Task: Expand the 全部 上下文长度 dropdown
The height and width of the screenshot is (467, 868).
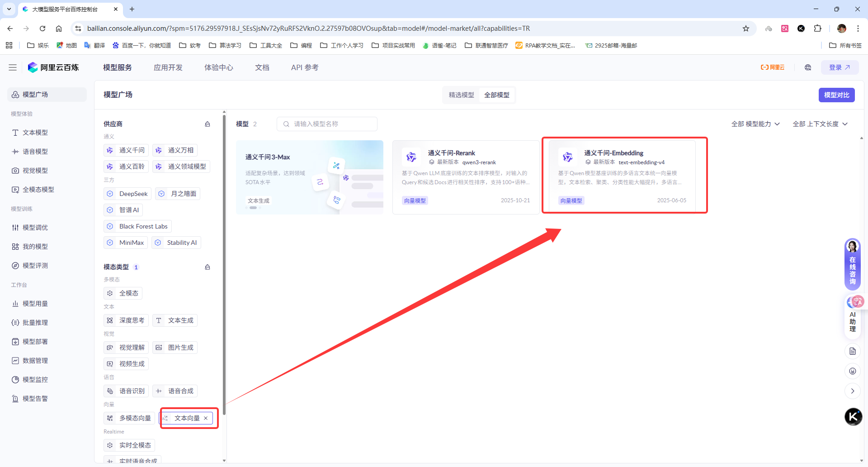Action: coord(820,124)
